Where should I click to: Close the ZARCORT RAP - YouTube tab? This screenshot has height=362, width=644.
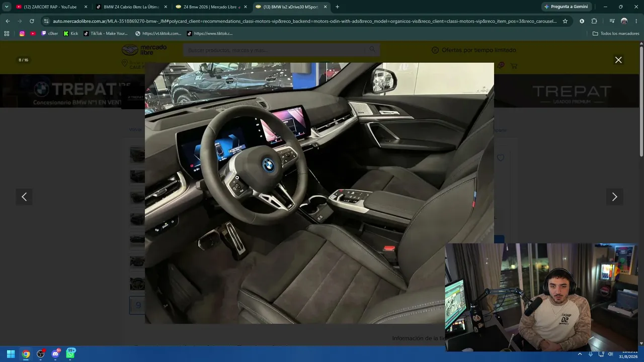(86, 7)
